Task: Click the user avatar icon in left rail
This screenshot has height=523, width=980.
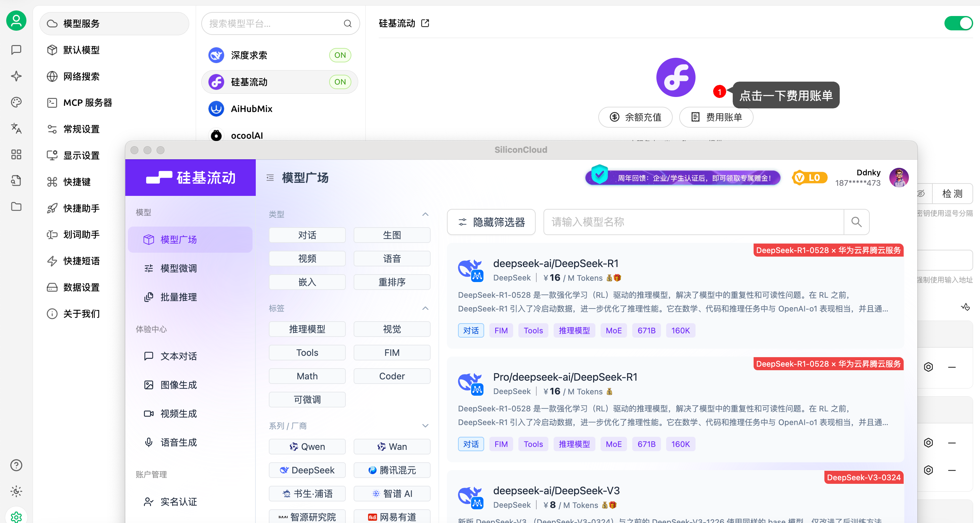Action: 16,21
